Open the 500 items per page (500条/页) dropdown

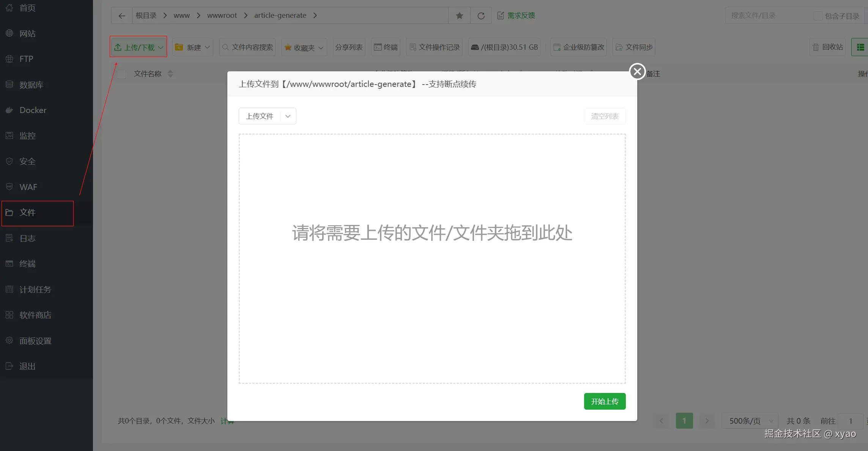[750, 421]
